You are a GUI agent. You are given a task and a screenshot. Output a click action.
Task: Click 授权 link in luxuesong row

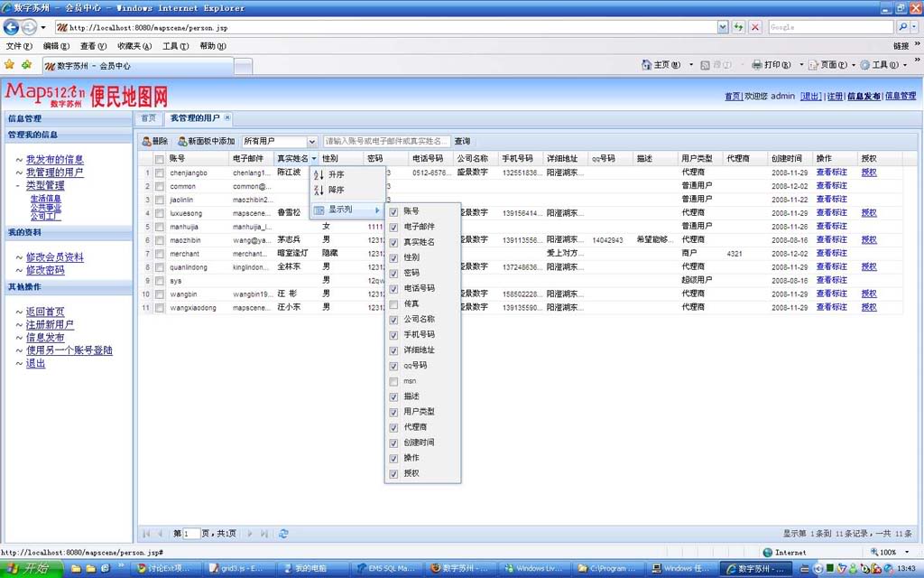[x=869, y=213]
